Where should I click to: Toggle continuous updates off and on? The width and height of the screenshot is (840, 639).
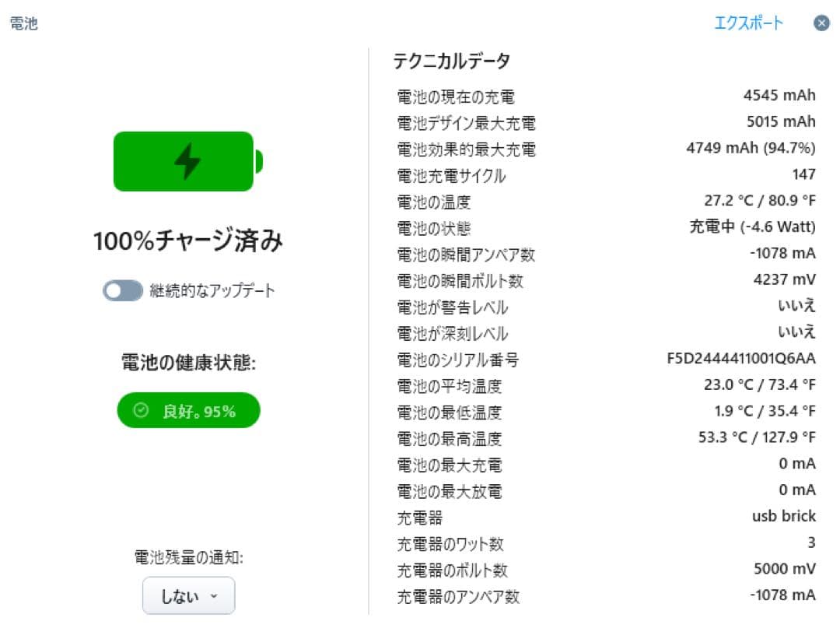(122, 290)
